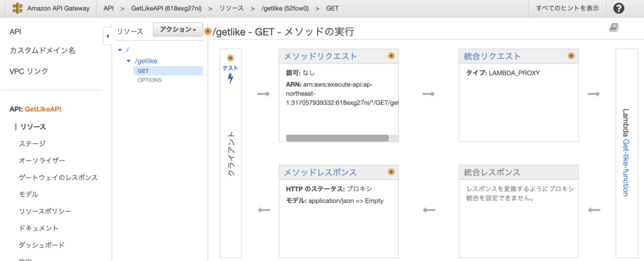Click the hint dot in メソッドレスポンス header
The height and width of the screenshot is (261, 644).
coord(391,172)
